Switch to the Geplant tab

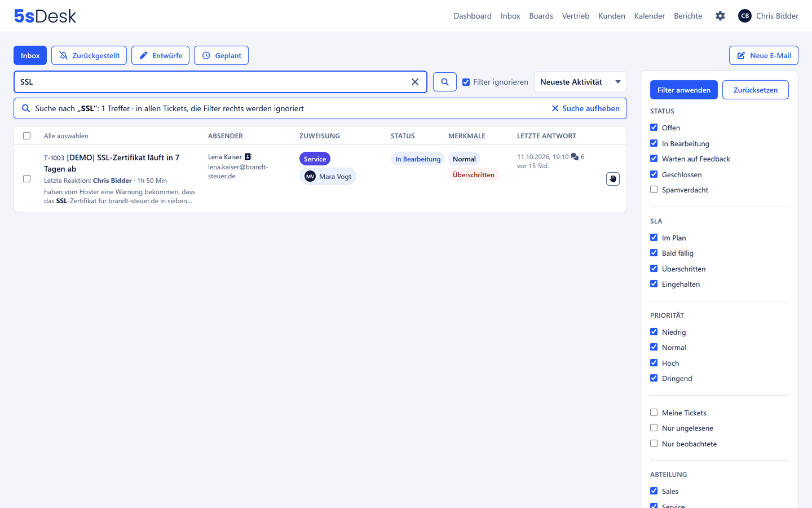pos(221,55)
